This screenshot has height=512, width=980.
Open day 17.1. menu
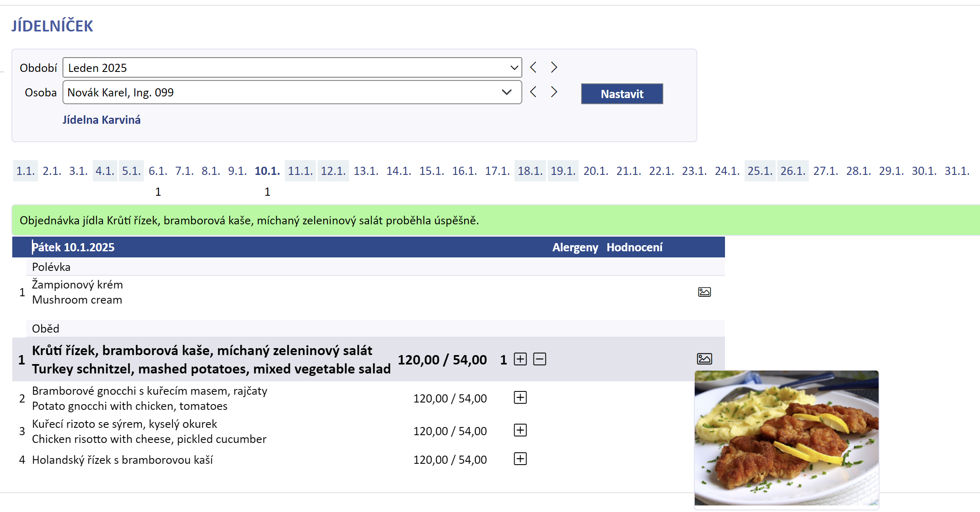tap(497, 171)
